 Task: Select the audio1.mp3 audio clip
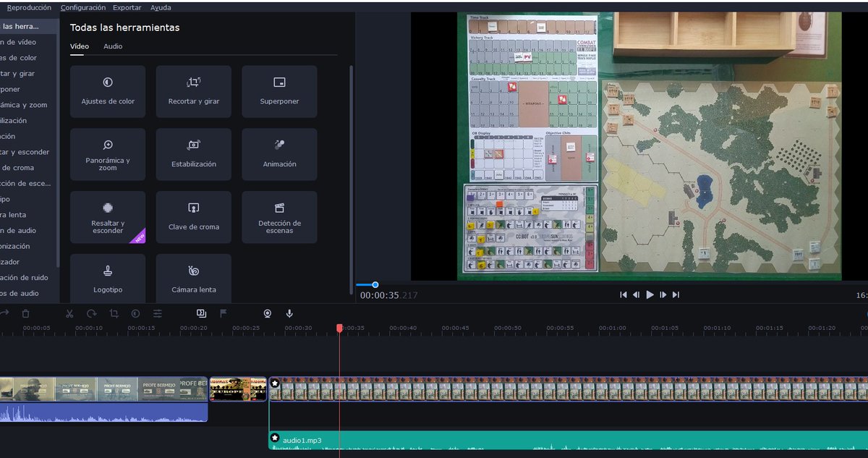568,440
